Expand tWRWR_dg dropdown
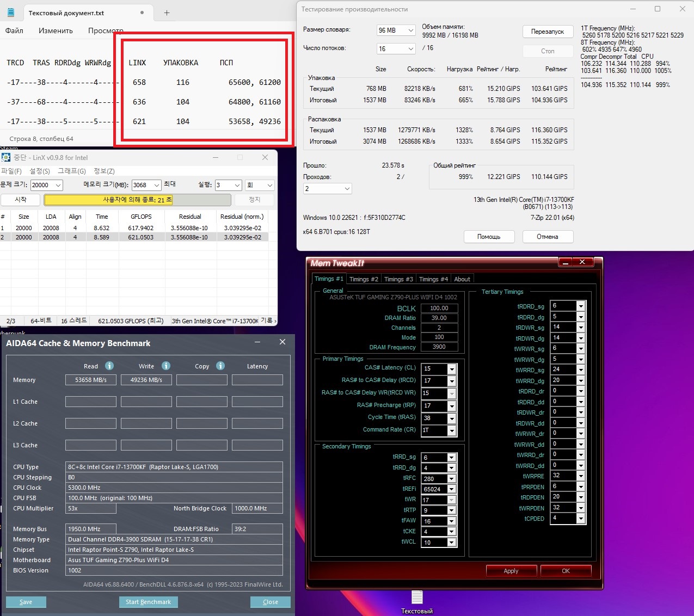 point(580,359)
